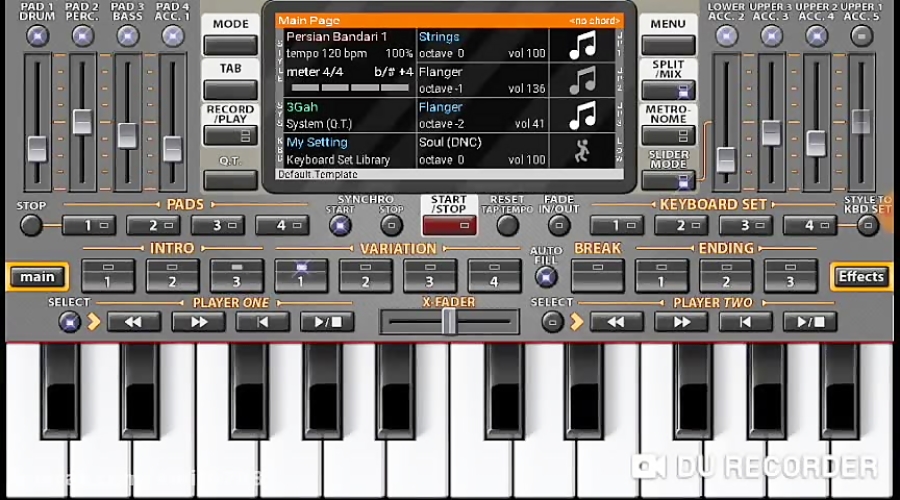Viewport: 900px width, 500px height.
Task: Trigger Pad 2
Action: coord(153,226)
